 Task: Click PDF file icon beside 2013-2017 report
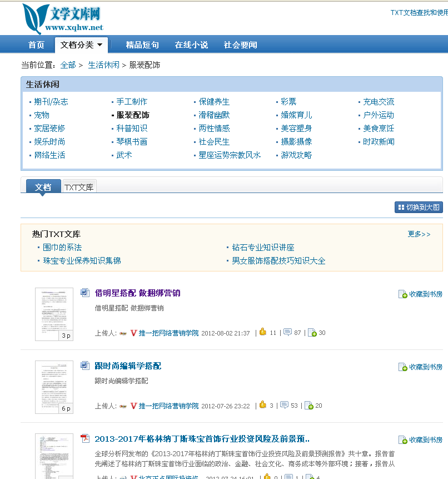coord(85,438)
